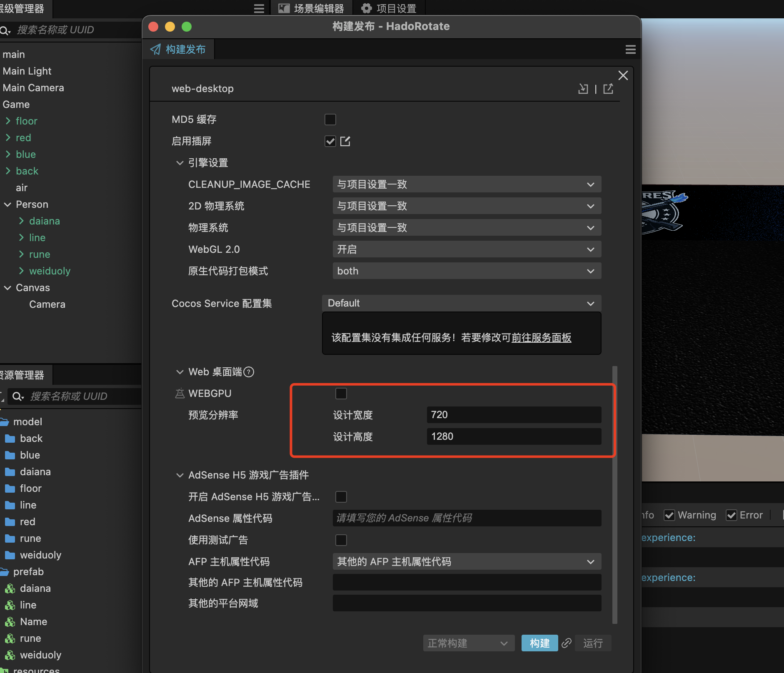Select the blue folder in assets
Screen dimensions: 784x673
(30, 455)
